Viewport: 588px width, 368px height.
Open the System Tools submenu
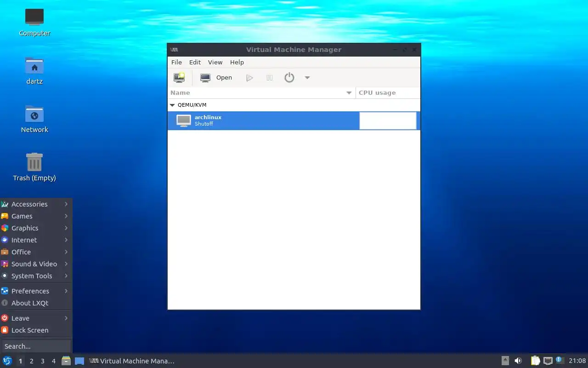click(35, 276)
